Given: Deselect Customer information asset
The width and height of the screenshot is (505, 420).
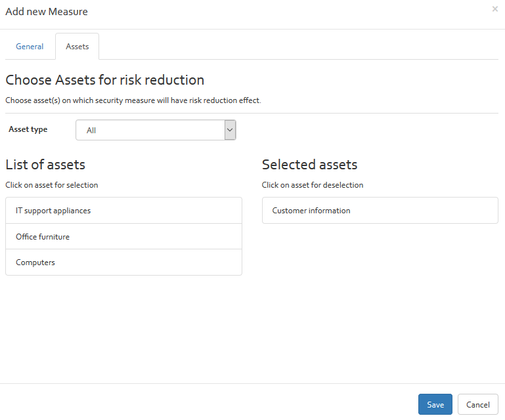Looking at the screenshot, I should 380,211.
